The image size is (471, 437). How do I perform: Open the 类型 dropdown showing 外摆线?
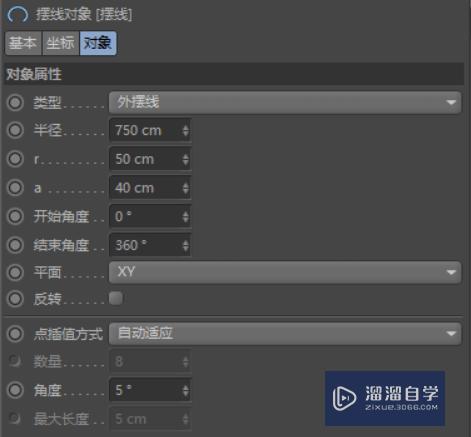tap(285, 102)
